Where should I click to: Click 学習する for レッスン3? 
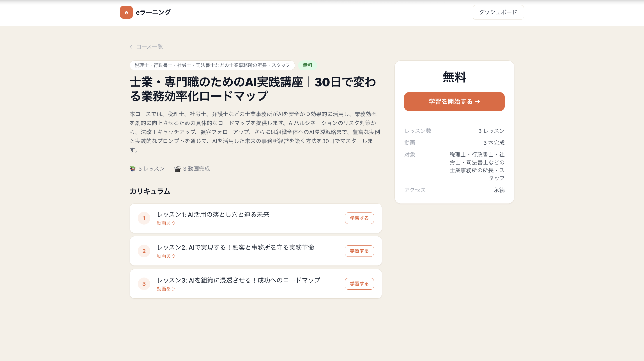pyautogui.click(x=359, y=283)
